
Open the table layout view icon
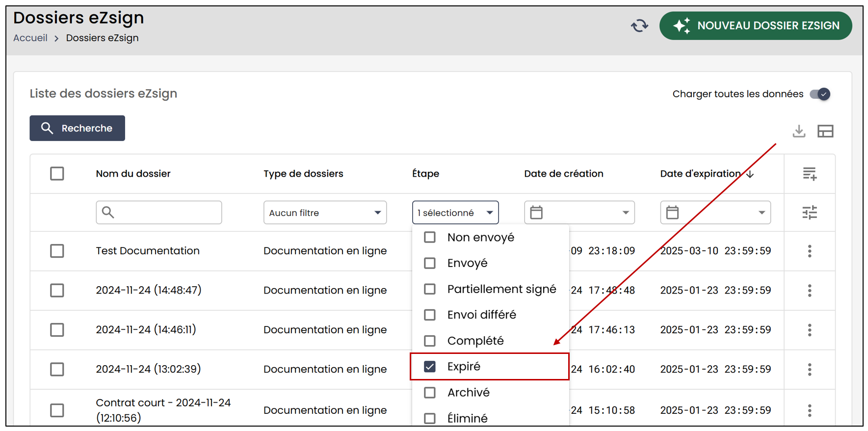tap(825, 131)
